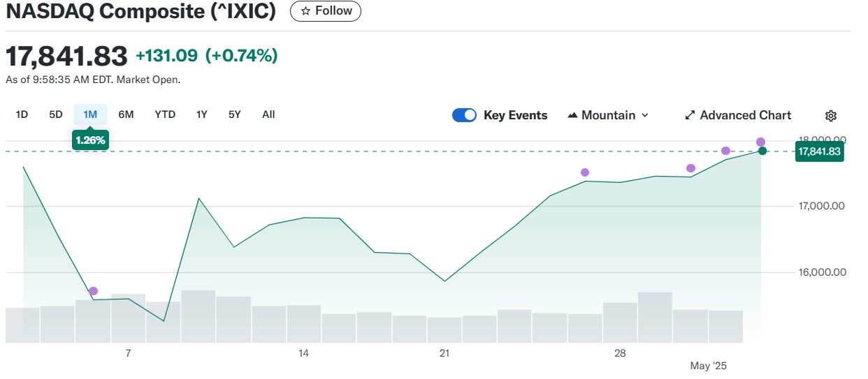
Task: Click the +131.09 price change value
Action: pos(166,56)
